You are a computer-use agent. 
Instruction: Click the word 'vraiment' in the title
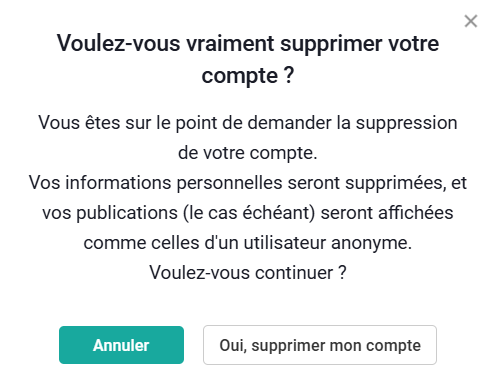click(x=230, y=44)
